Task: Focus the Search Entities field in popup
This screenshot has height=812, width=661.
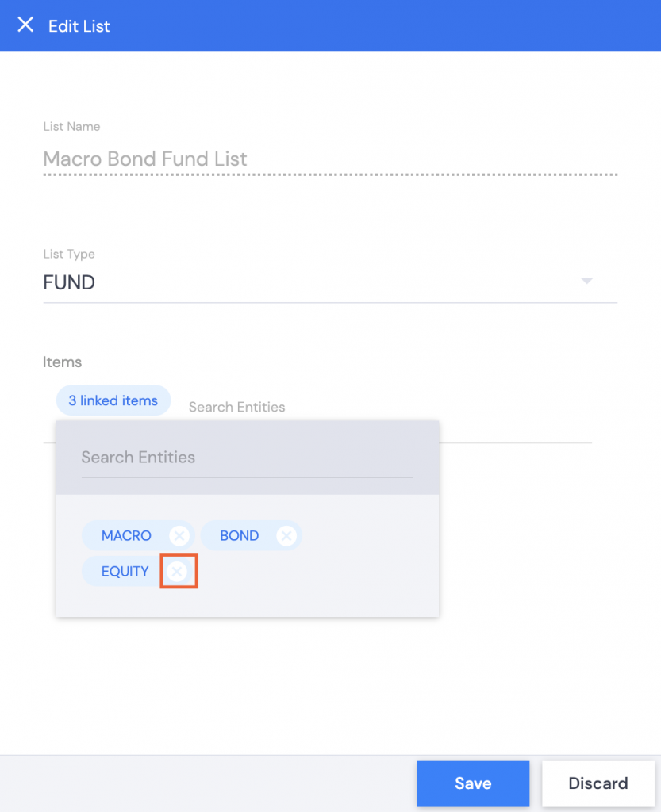Action: click(x=247, y=458)
